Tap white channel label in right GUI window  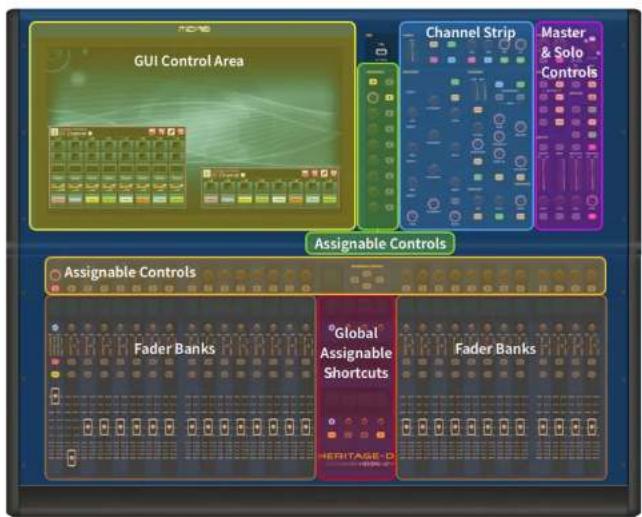point(279,199)
